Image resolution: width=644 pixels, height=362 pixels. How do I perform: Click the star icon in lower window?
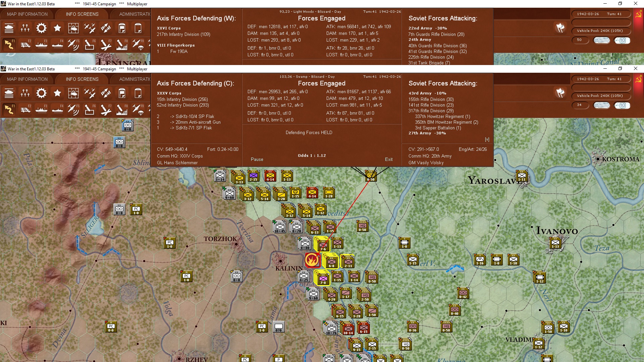(x=57, y=93)
